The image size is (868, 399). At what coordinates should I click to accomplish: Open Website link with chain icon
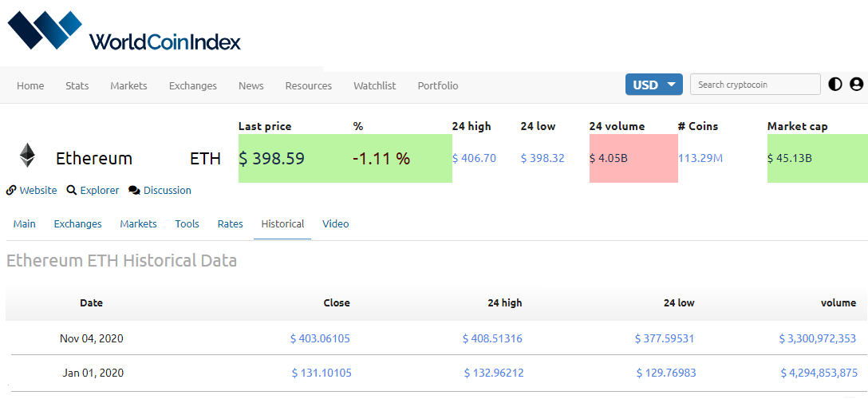(32, 191)
